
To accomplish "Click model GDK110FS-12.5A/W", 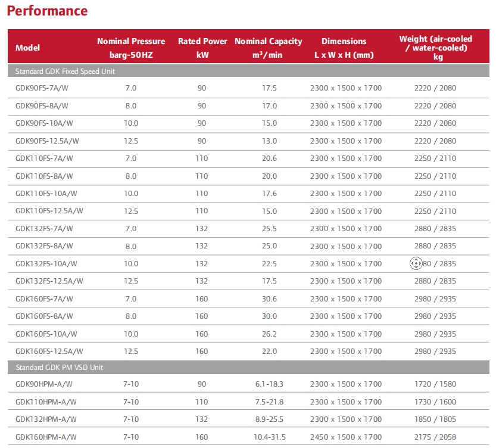I will [x=49, y=211].
